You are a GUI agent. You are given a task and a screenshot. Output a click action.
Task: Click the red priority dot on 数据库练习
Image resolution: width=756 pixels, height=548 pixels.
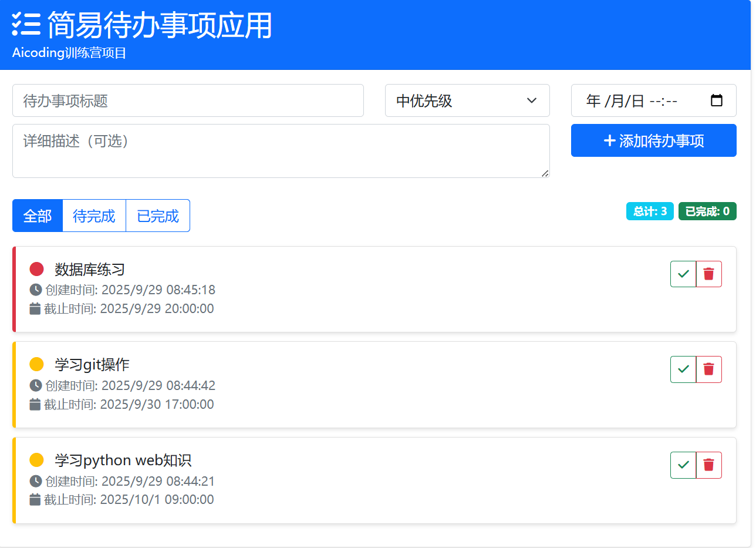36,269
